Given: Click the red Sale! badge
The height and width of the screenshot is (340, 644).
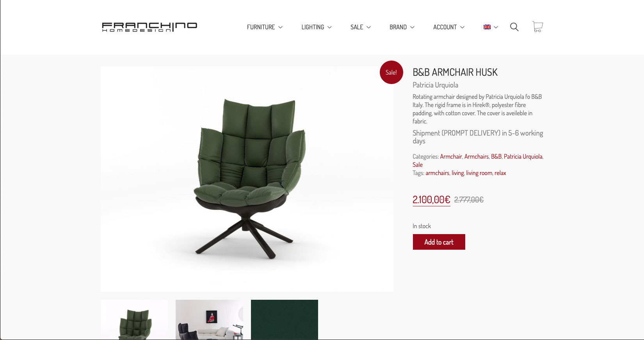Looking at the screenshot, I should pyautogui.click(x=391, y=72).
